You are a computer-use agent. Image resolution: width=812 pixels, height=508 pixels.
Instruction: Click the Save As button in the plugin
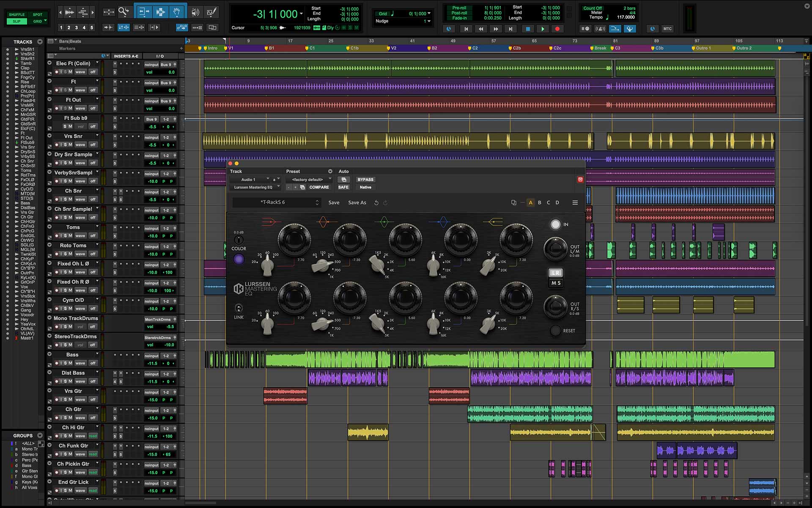(357, 202)
